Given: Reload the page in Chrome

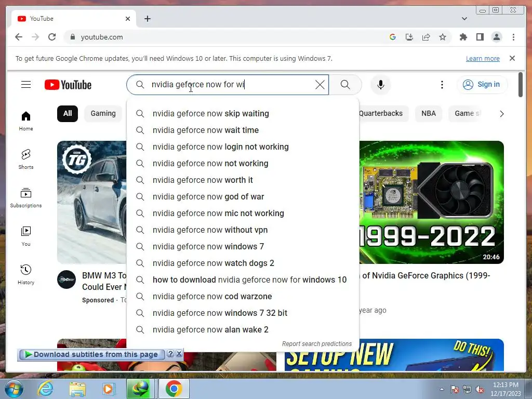Looking at the screenshot, I should pyautogui.click(x=52, y=37).
